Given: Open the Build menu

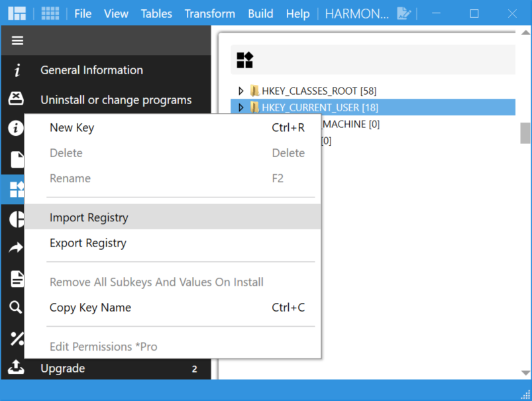Looking at the screenshot, I should 260,14.
